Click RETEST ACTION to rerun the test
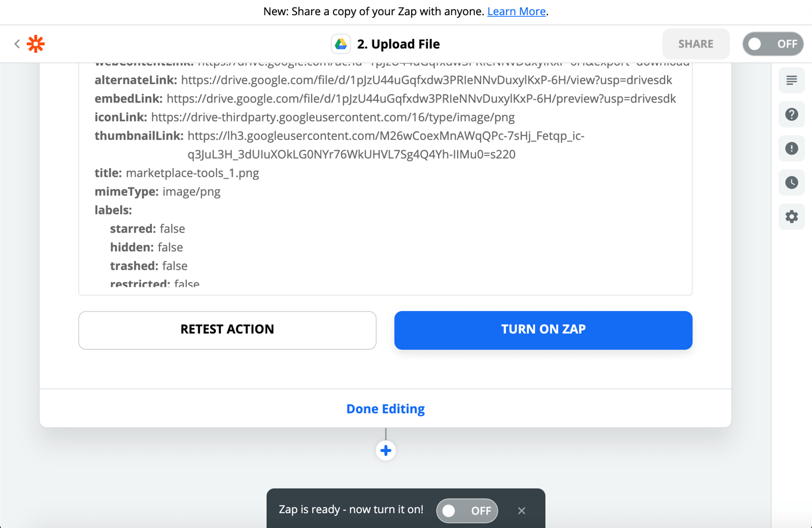812x528 pixels. 227,329
